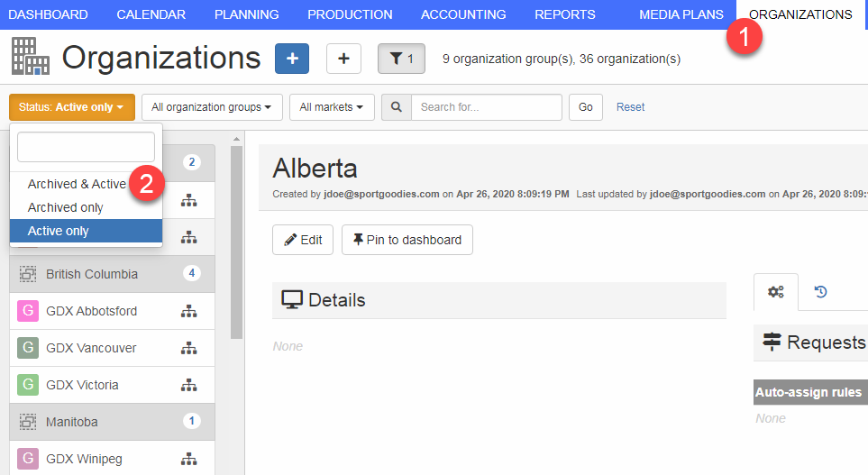Viewport: 868px width, 475px height.
Task: Open the settings gears tab
Action: (x=775, y=292)
